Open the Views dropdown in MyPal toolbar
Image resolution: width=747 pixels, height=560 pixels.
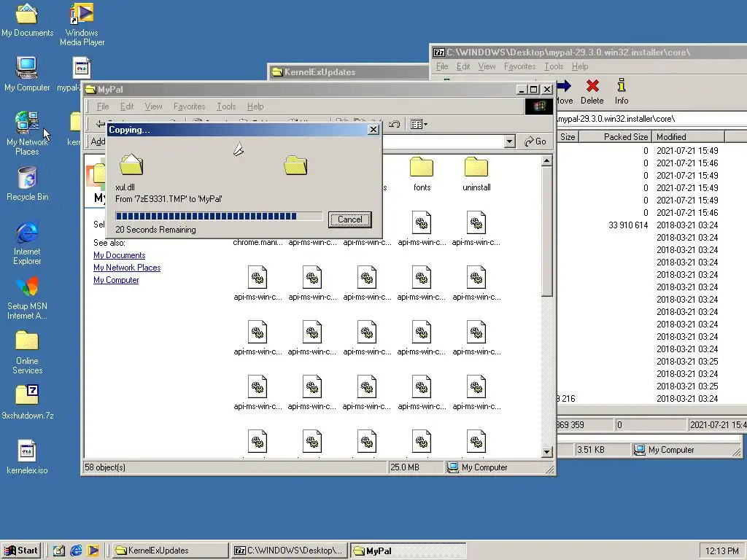(419, 124)
